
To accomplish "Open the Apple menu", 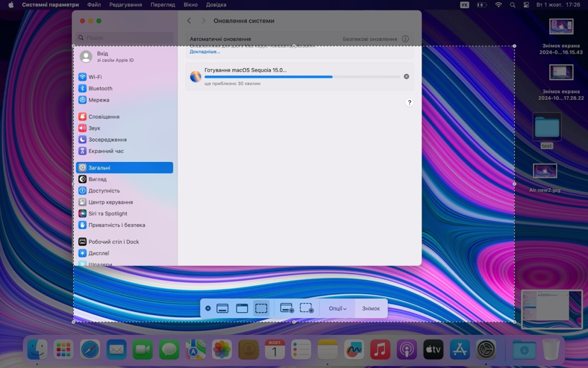I will tap(11, 5).
